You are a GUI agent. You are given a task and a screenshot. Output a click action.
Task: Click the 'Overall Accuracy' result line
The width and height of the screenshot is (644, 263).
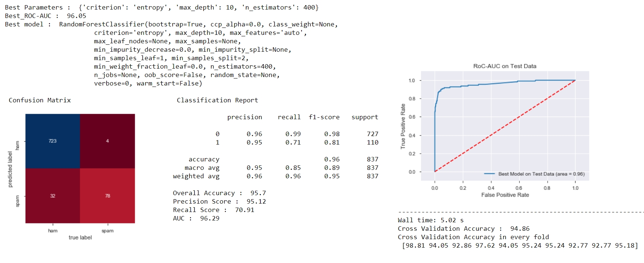pos(219,193)
